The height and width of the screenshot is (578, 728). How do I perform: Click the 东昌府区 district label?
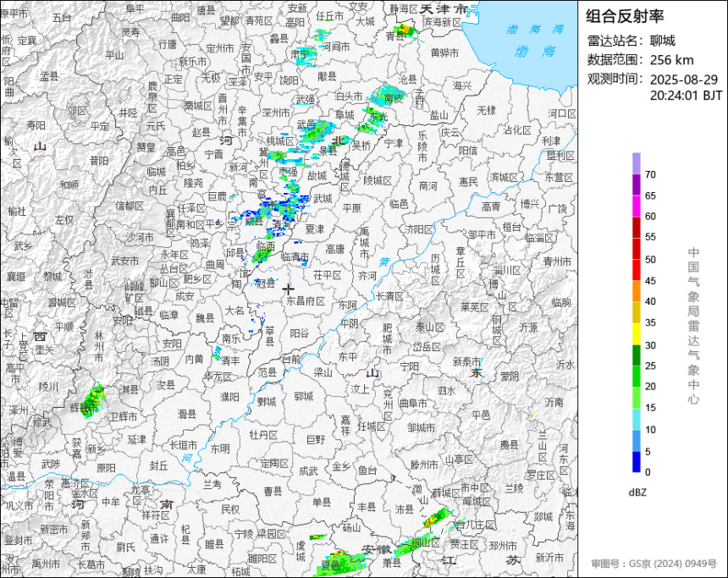[x=306, y=301]
